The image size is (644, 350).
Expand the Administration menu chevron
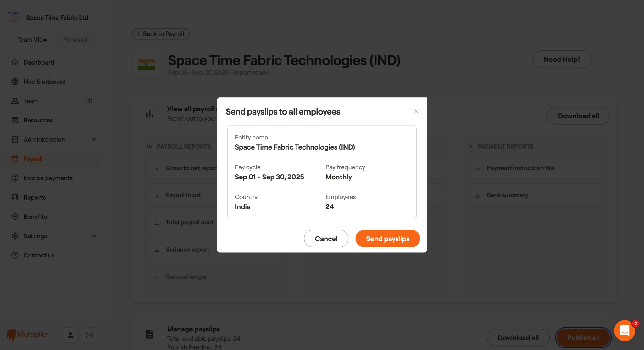[94, 139]
